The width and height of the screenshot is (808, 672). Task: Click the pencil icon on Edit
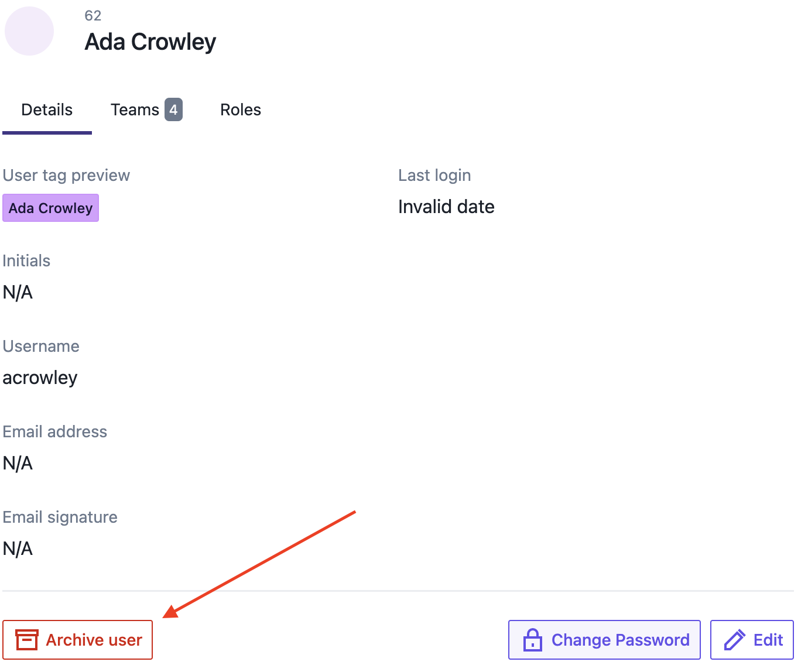tap(734, 640)
